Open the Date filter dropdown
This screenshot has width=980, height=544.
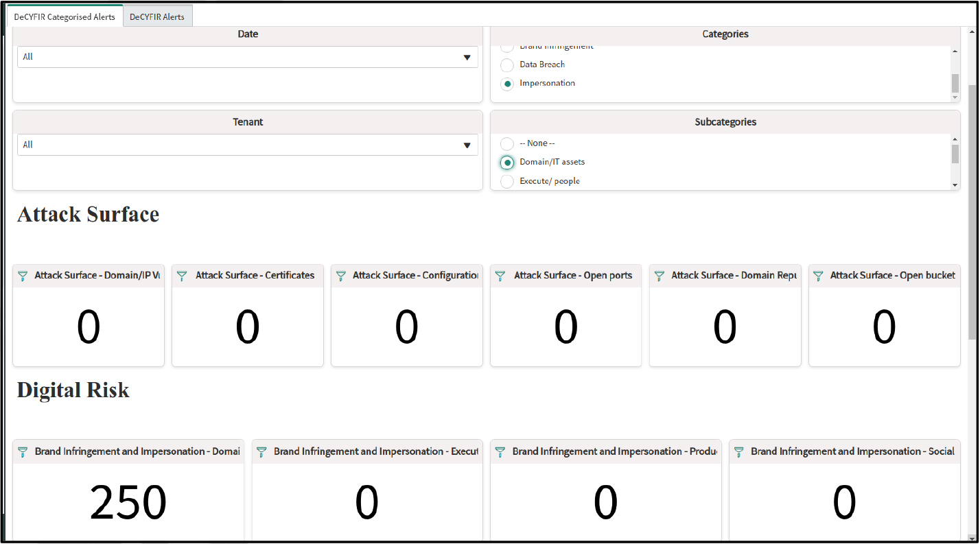point(248,57)
